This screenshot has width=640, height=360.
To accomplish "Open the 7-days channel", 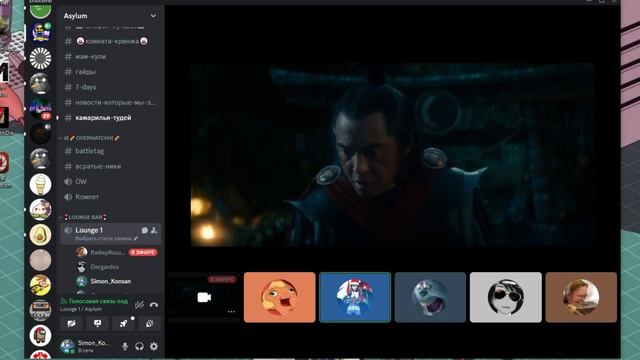I will 110,87.
